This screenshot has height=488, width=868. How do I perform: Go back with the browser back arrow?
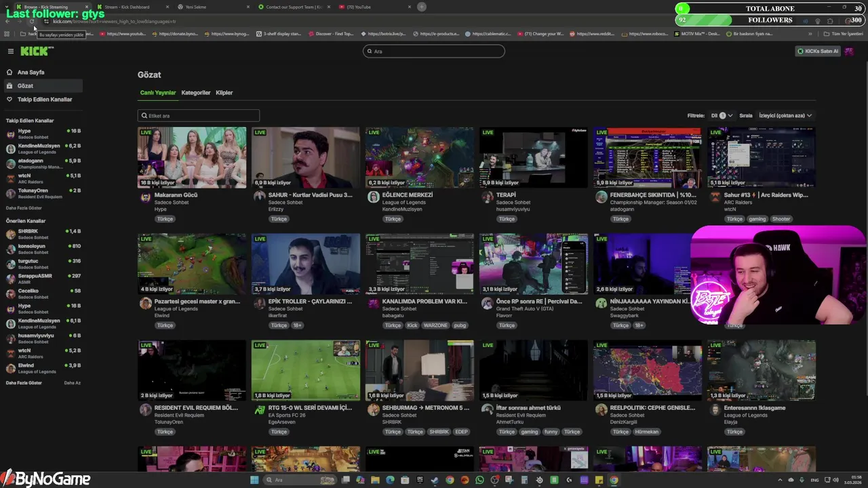click(7, 21)
